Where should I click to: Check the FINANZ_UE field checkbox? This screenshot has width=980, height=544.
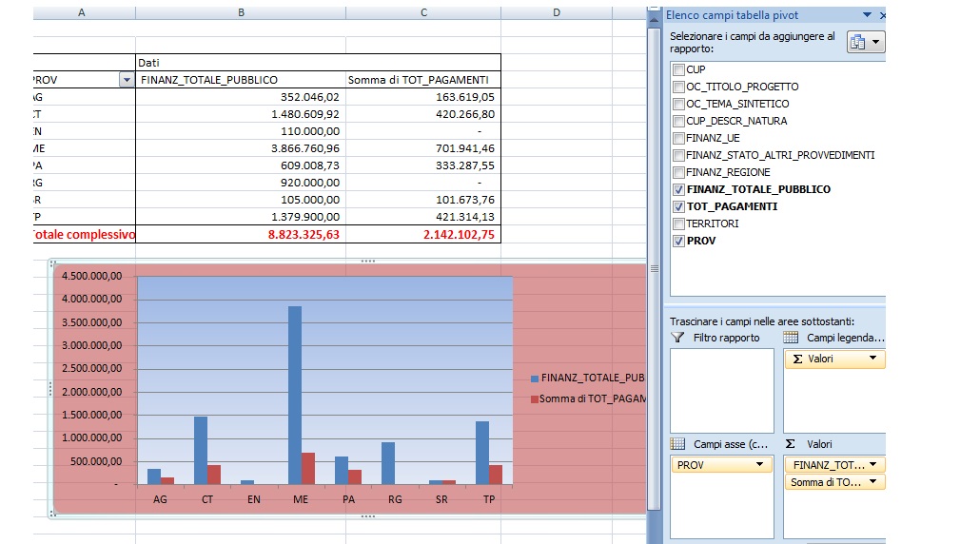pos(678,138)
